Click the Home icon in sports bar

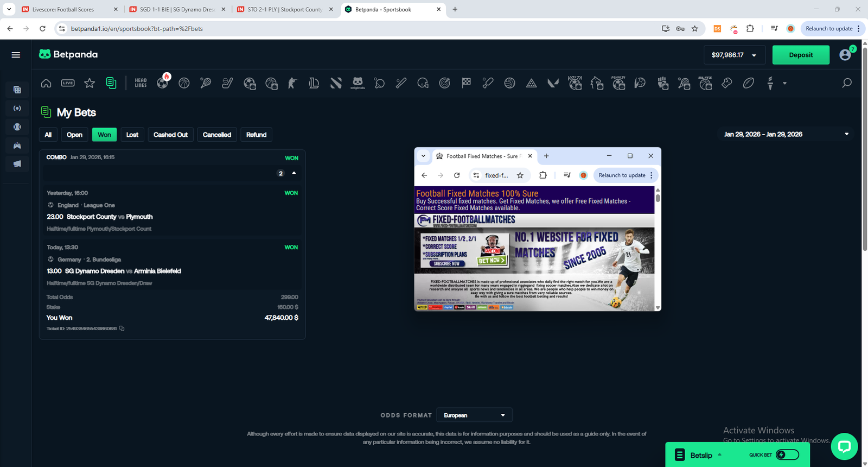46,83
